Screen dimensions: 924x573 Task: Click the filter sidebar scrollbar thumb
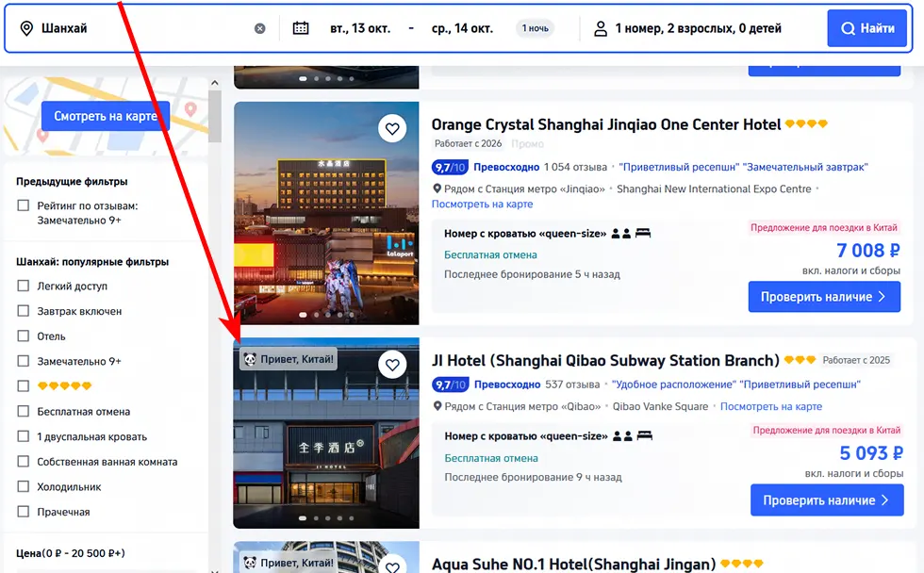click(x=215, y=116)
